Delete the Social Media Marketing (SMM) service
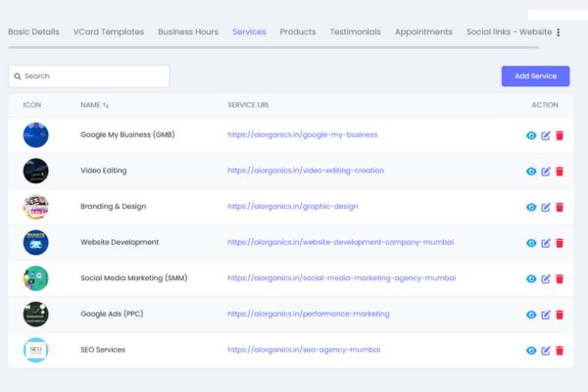The width and height of the screenshot is (588, 392). [x=560, y=278]
